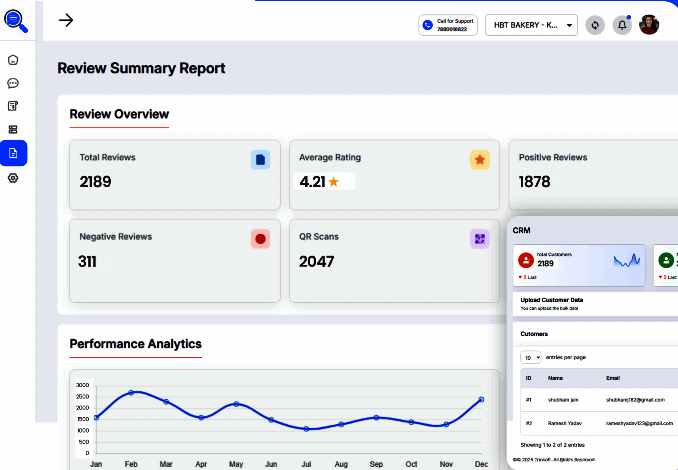This screenshot has width=678, height=470.
Task: Click the sidebar expand arrow
Action: 67,20
